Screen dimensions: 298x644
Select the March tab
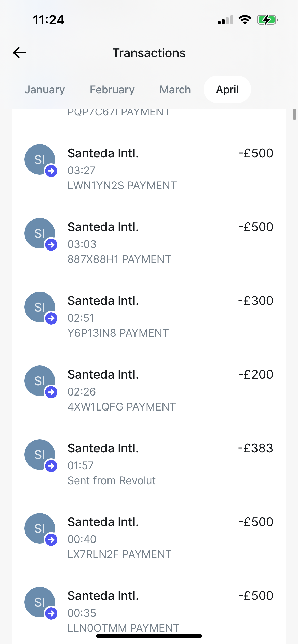[x=175, y=90]
